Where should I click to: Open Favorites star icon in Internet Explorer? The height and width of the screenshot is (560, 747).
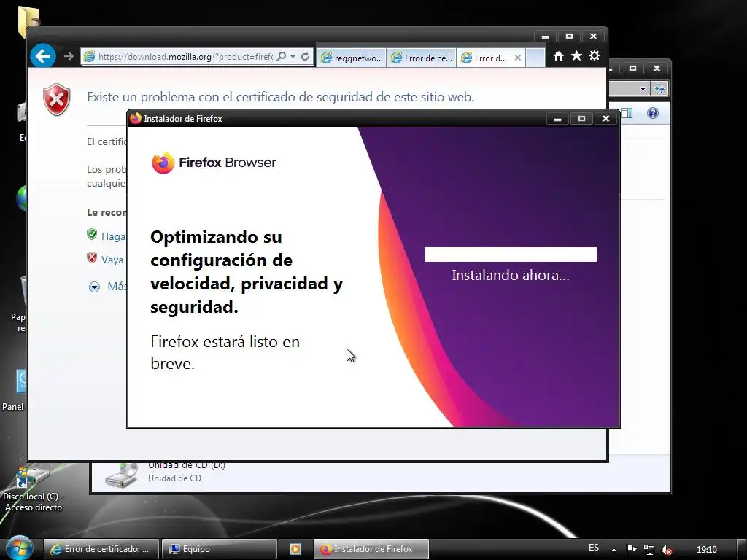coord(576,56)
